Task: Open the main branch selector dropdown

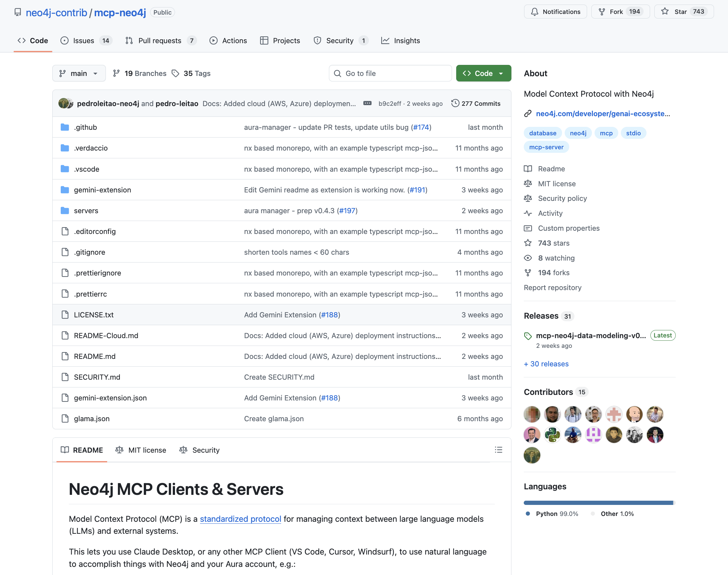Action: (x=79, y=73)
